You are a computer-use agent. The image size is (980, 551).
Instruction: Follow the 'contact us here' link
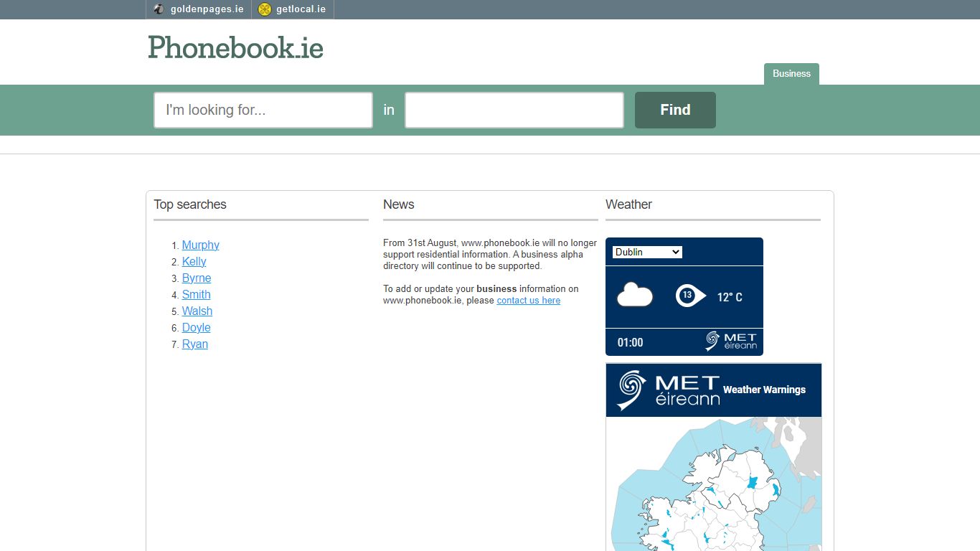529,301
